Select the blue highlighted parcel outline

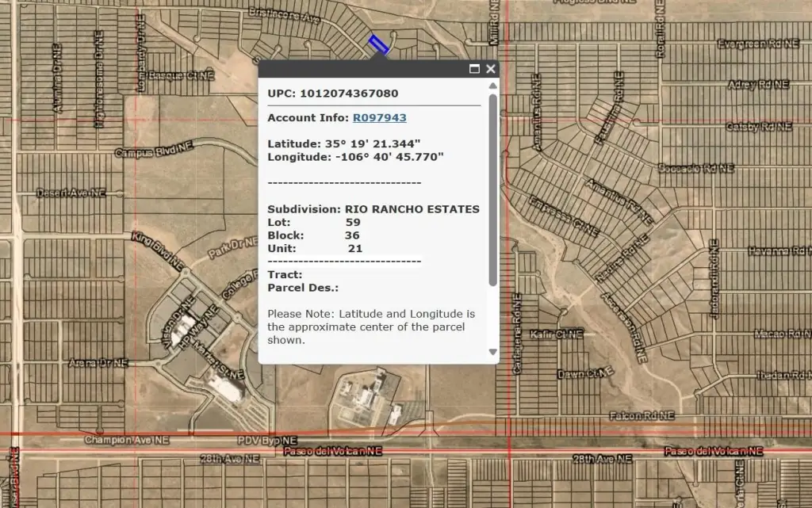(x=378, y=44)
